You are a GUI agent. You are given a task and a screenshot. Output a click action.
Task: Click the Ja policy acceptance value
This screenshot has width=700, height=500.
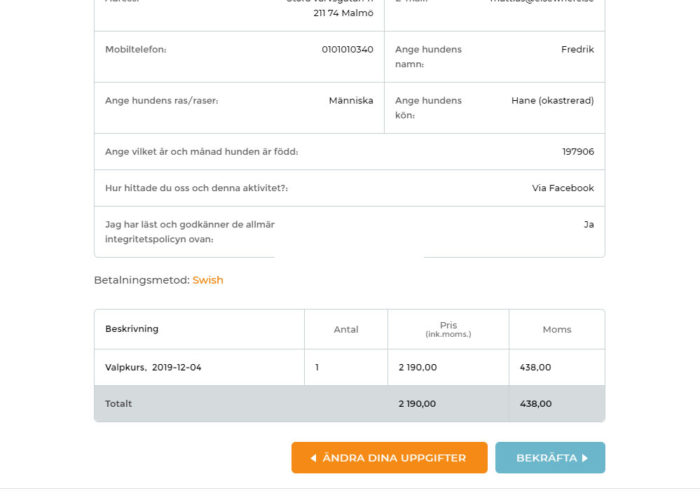[589, 225]
